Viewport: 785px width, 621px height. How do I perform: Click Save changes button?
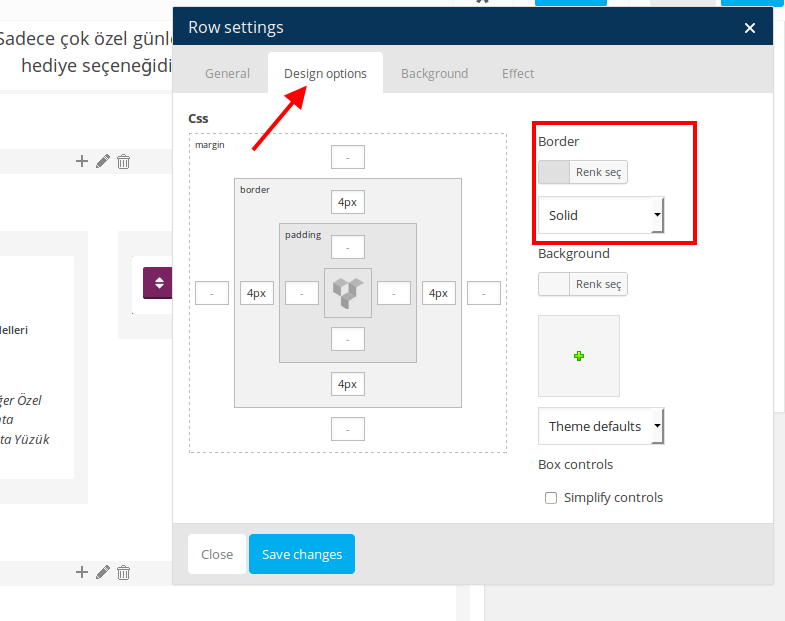point(302,554)
